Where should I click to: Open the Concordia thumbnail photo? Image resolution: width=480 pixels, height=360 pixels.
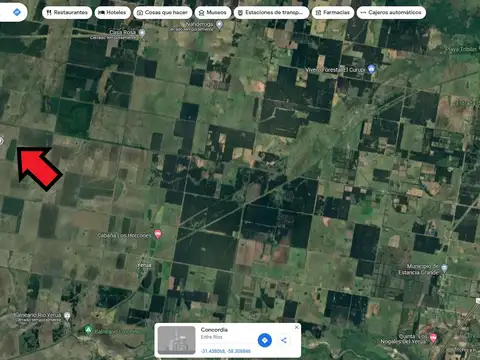click(177, 340)
